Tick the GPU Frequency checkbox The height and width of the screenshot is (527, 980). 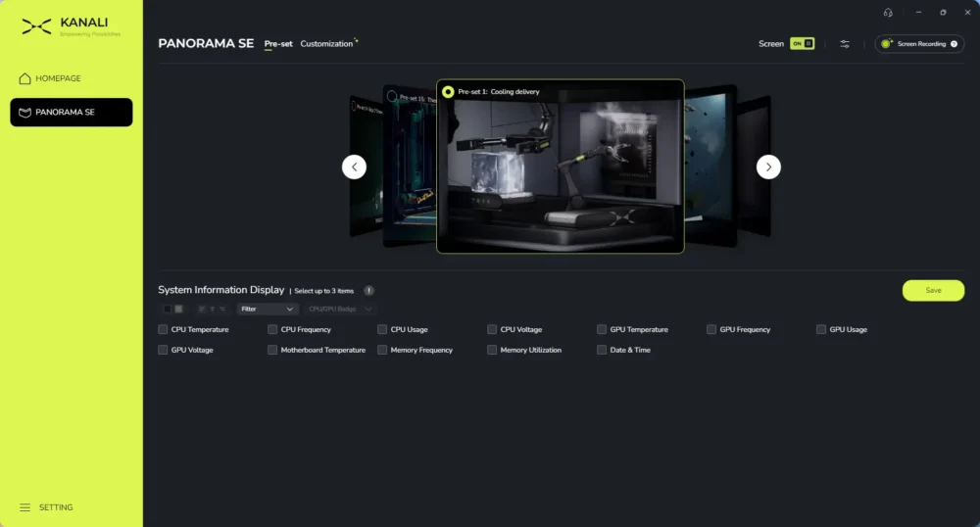(711, 330)
